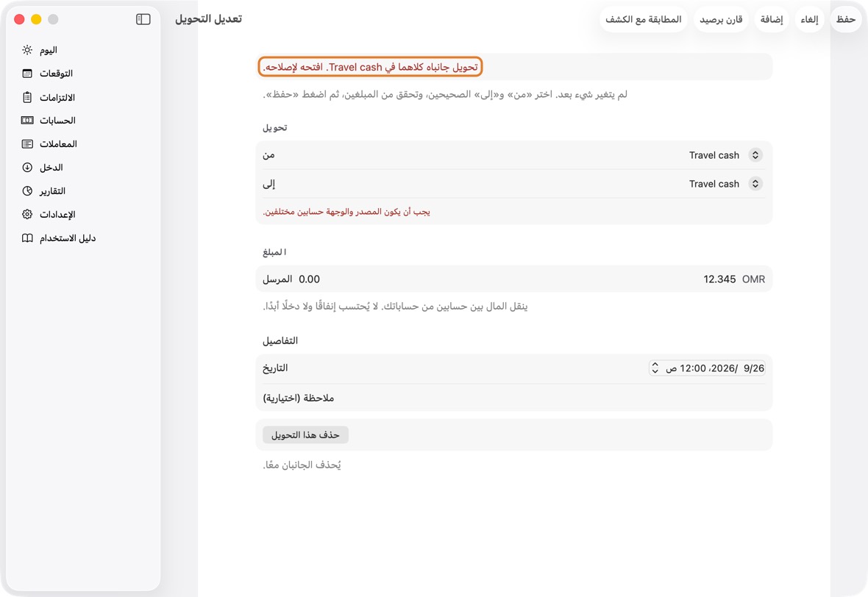868x597 pixels.
Task: Click the calendar icon beside التوقعات
Action: coord(27,73)
